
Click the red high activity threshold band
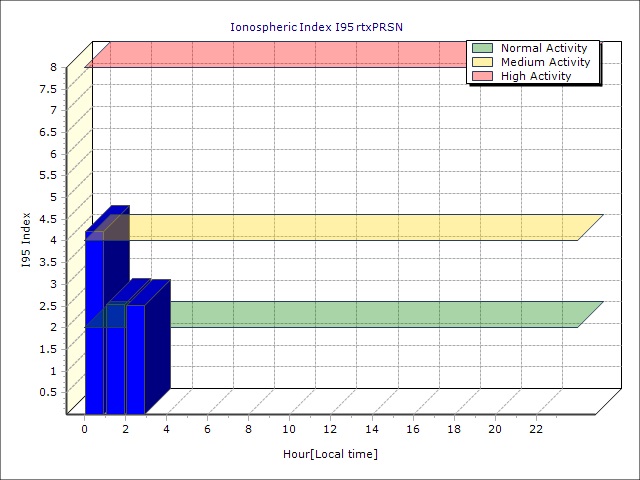280,55
